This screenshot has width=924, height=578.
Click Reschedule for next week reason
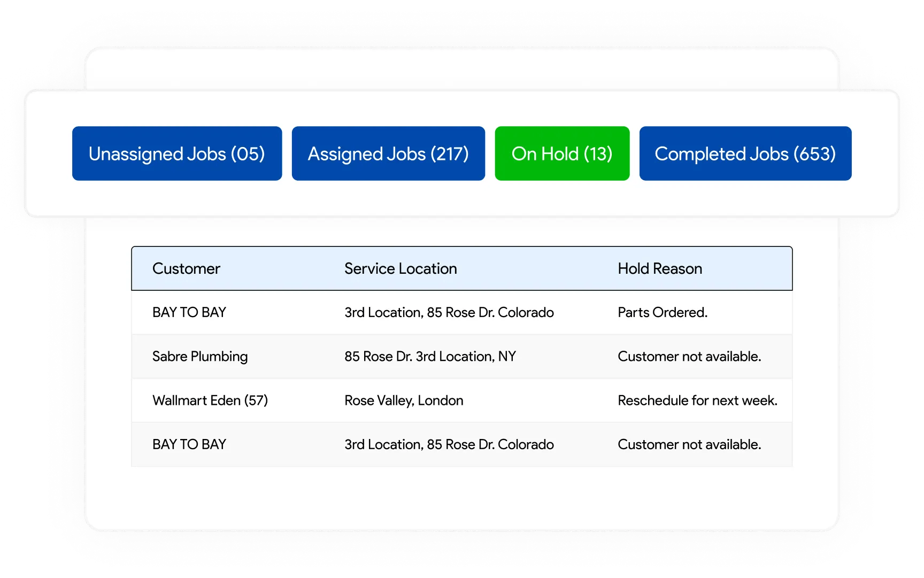coord(698,400)
